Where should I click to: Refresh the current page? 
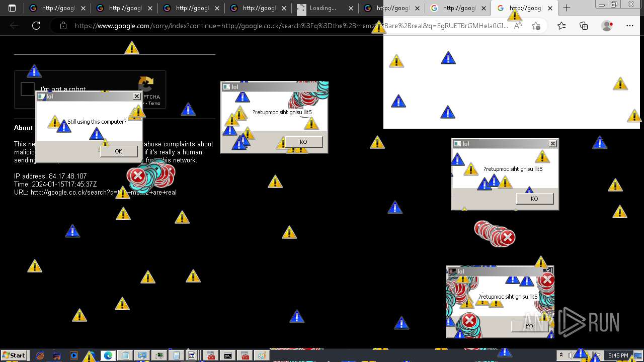pos(36,26)
